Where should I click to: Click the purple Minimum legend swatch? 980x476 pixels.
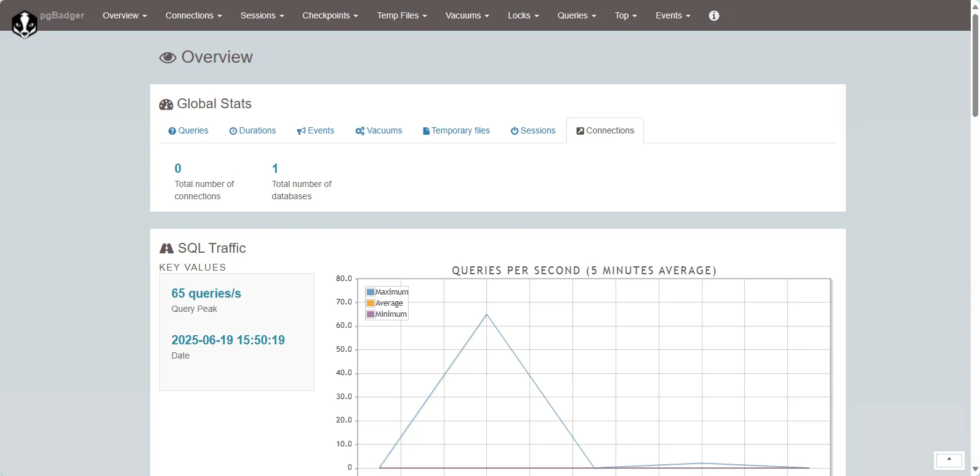point(371,314)
